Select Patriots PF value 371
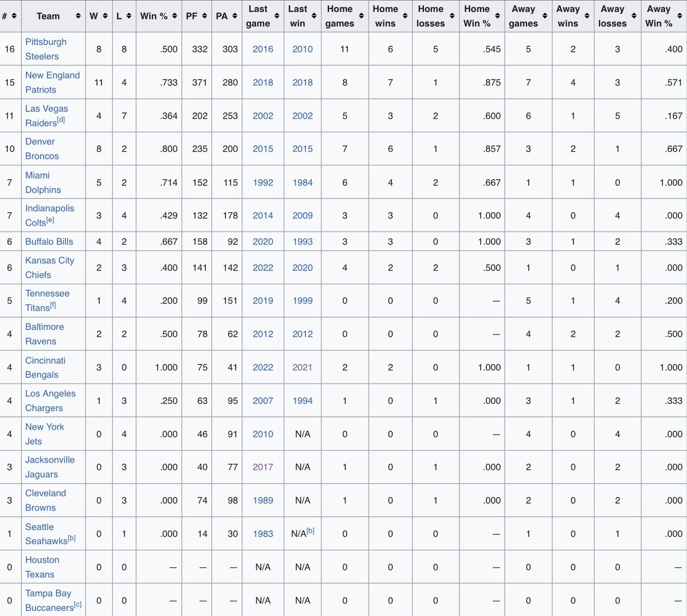The width and height of the screenshot is (687, 616). tap(200, 82)
